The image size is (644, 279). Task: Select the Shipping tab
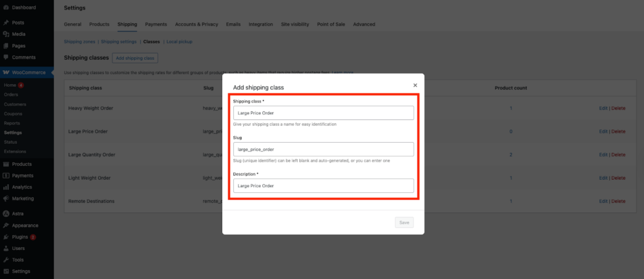pos(127,25)
